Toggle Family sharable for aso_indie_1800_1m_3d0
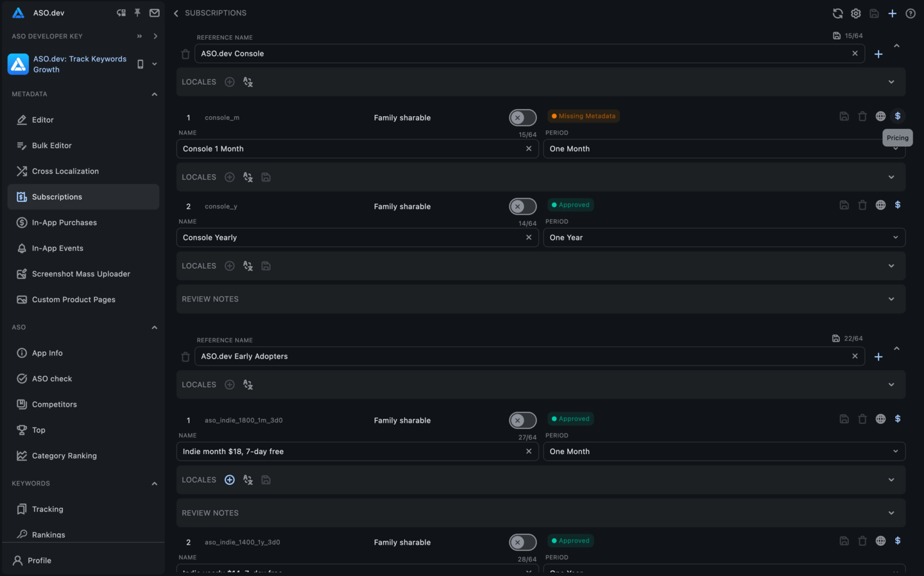This screenshot has width=924, height=576. 522,421
